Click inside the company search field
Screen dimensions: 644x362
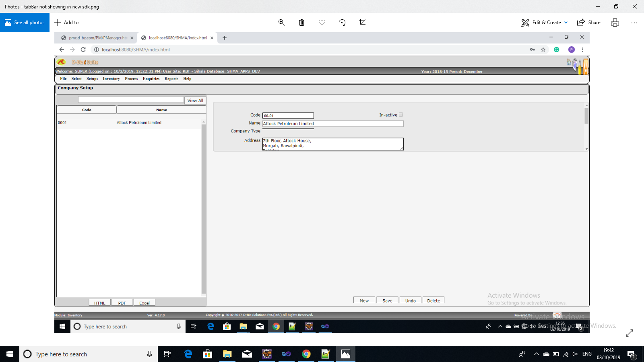[130, 99]
